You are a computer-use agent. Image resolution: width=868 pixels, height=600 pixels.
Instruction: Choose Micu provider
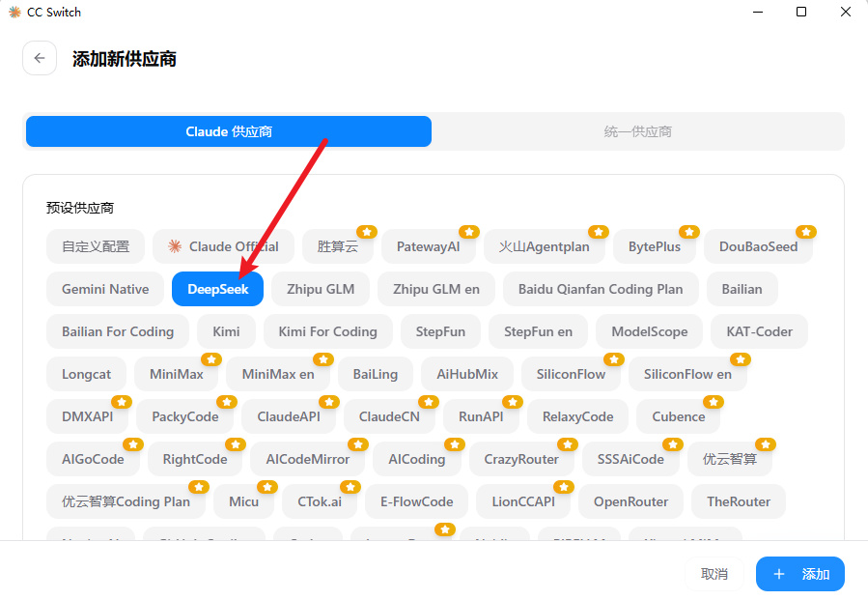[243, 502]
